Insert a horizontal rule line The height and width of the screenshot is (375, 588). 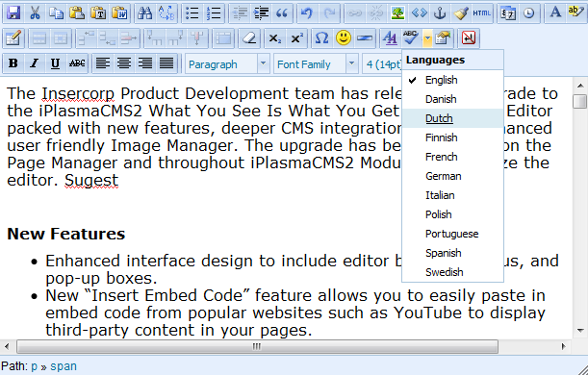click(365, 38)
